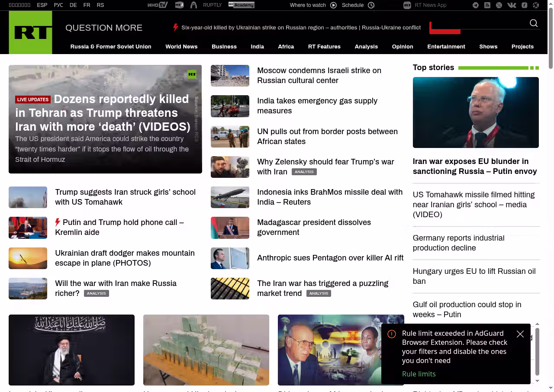Image resolution: width=554 pixels, height=392 pixels.
Task: Open the VK social network icon
Action: [x=512, y=5]
